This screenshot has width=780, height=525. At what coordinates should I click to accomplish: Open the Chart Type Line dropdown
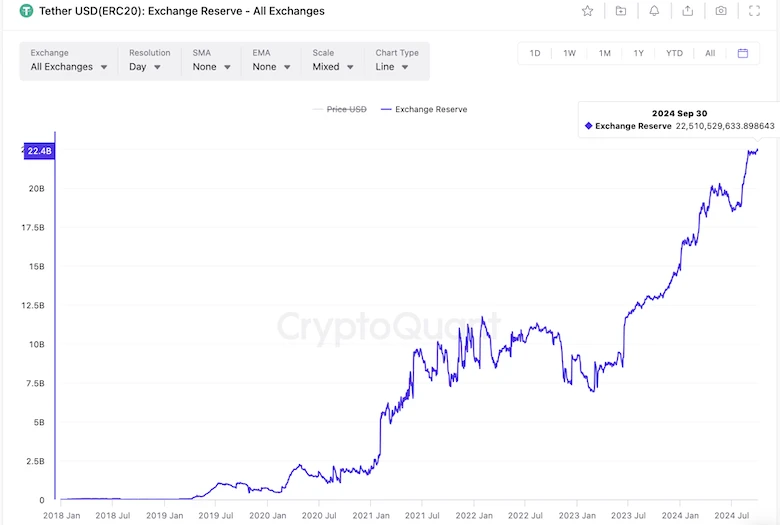(392, 67)
